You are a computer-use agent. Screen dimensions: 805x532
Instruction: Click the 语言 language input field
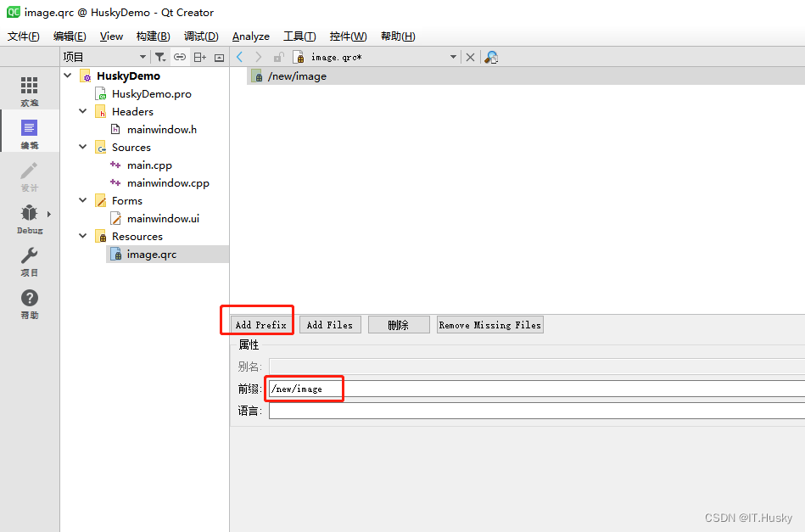pos(537,411)
